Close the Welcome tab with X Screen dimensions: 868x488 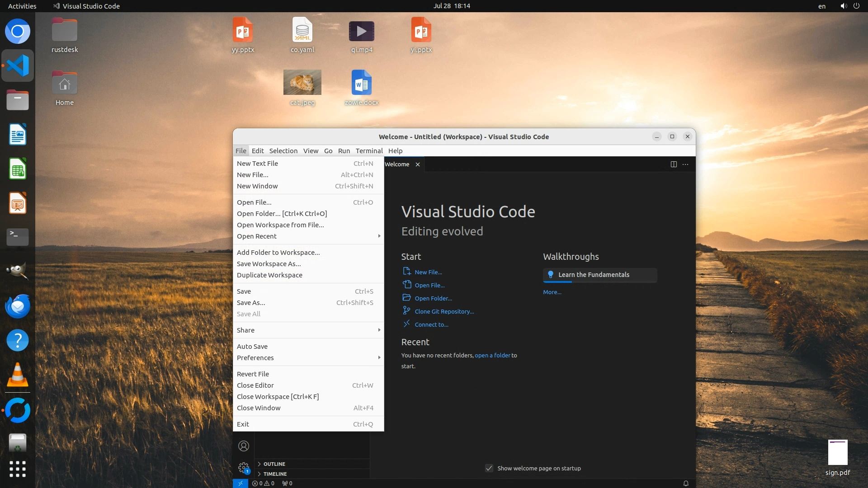click(418, 164)
